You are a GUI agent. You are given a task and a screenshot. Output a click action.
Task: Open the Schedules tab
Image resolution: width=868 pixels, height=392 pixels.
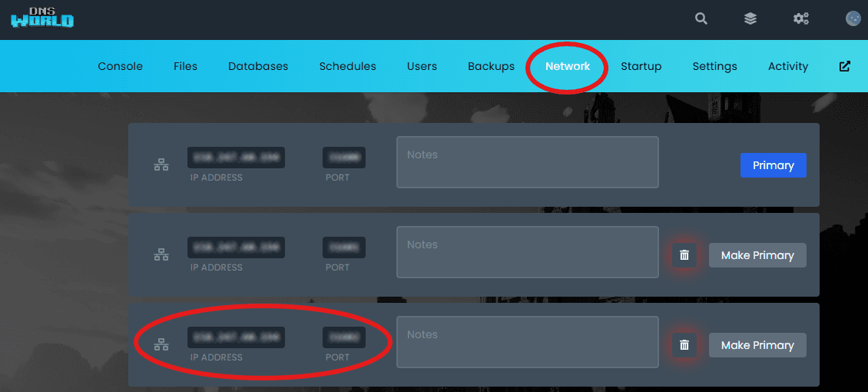tap(348, 66)
